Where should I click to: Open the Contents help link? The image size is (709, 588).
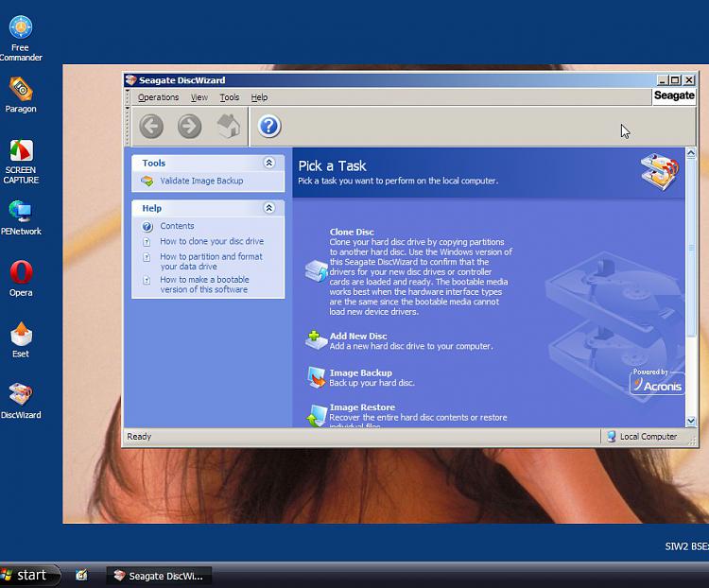pyautogui.click(x=177, y=226)
